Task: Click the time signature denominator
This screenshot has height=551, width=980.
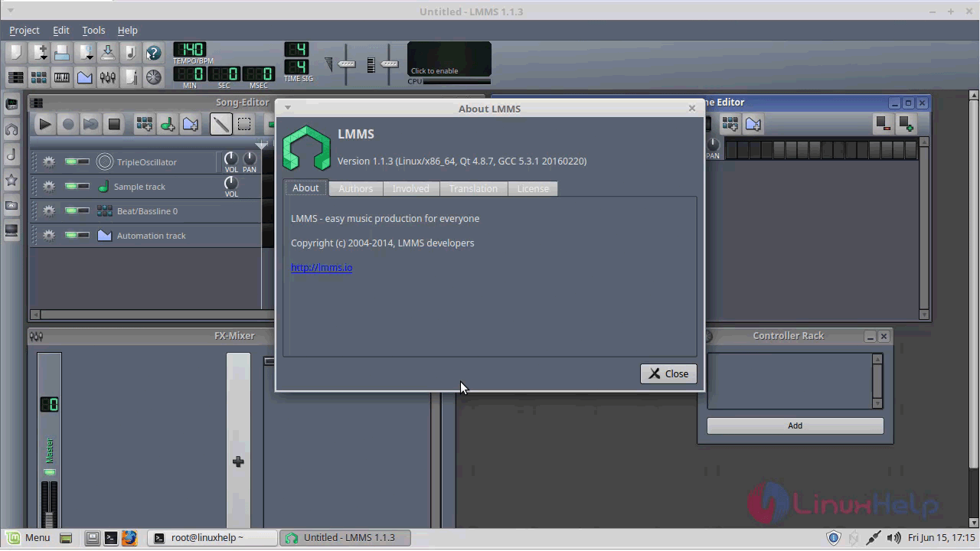Action: (296, 67)
